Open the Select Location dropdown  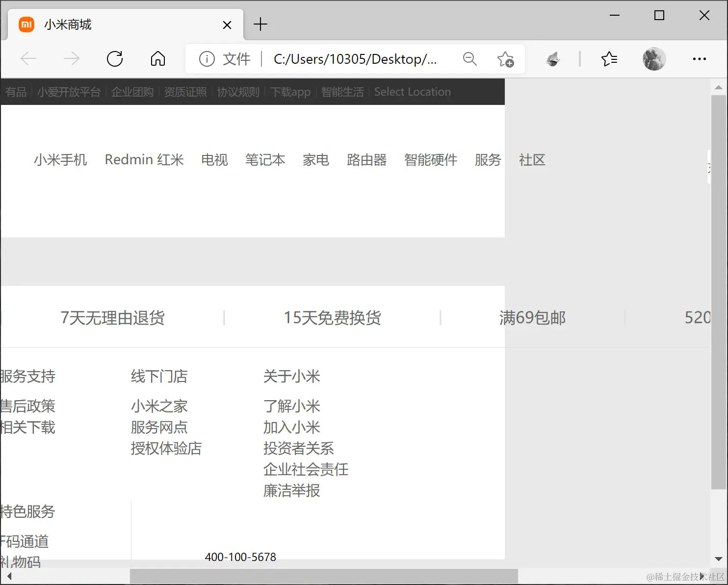(x=412, y=92)
